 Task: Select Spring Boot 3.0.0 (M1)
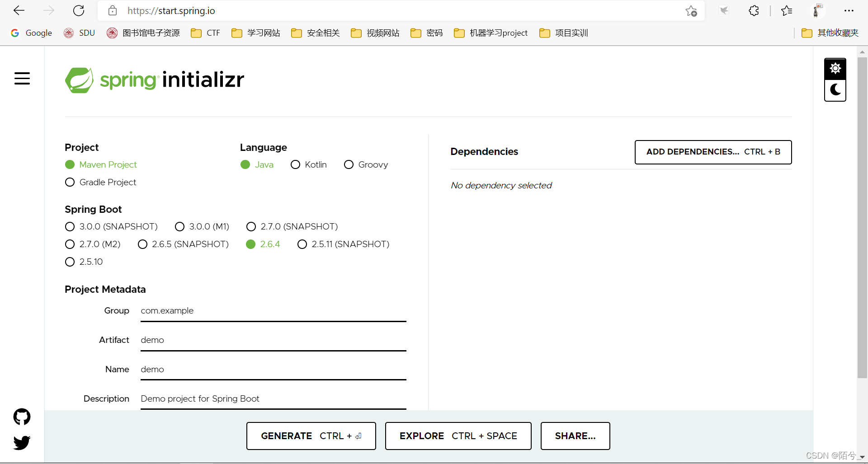(x=202, y=226)
